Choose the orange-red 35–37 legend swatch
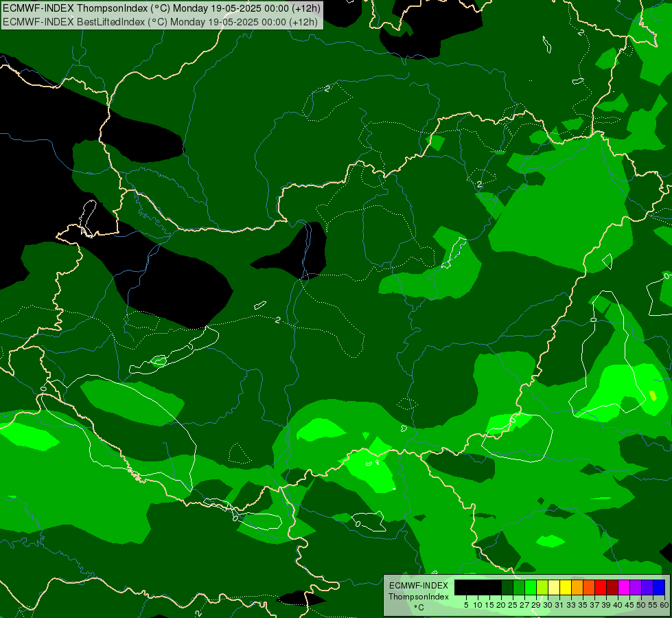The height and width of the screenshot is (618, 672). point(589,587)
